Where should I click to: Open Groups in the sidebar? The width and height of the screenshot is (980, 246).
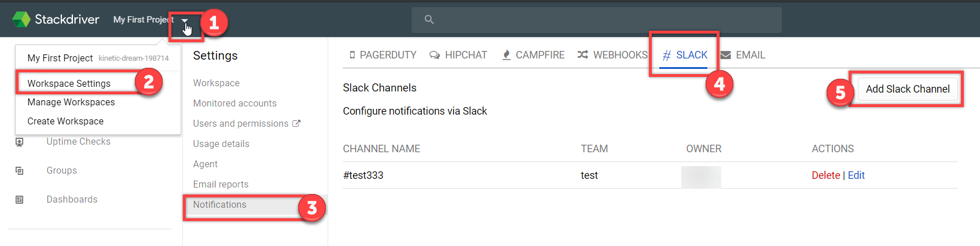(x=62, y=170)
